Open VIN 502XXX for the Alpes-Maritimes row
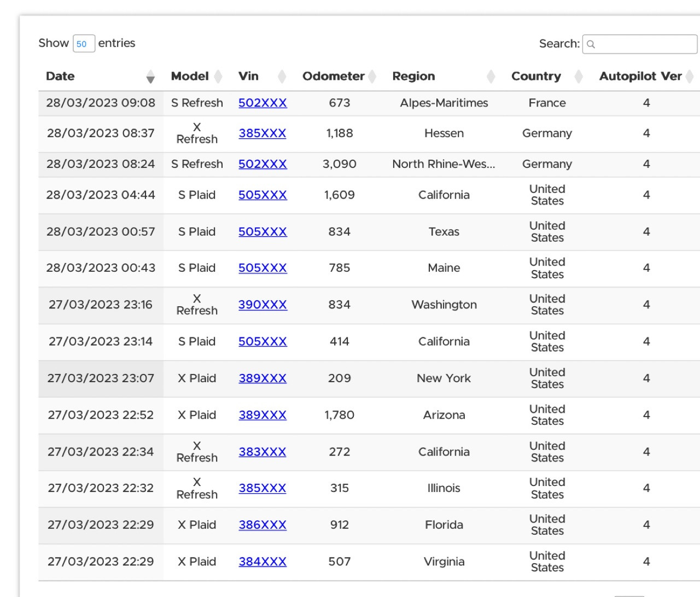This screenshot has width=700, height=597. (262, 103)
